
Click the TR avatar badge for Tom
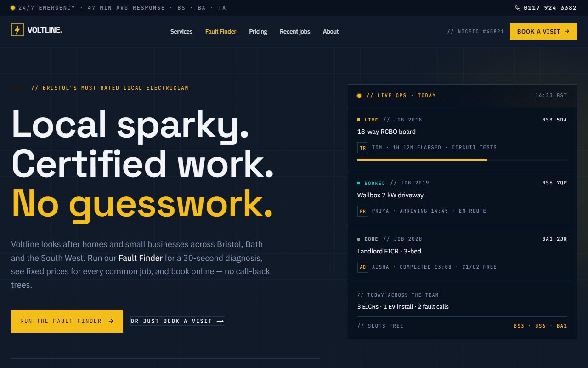[x=363, y=148]
